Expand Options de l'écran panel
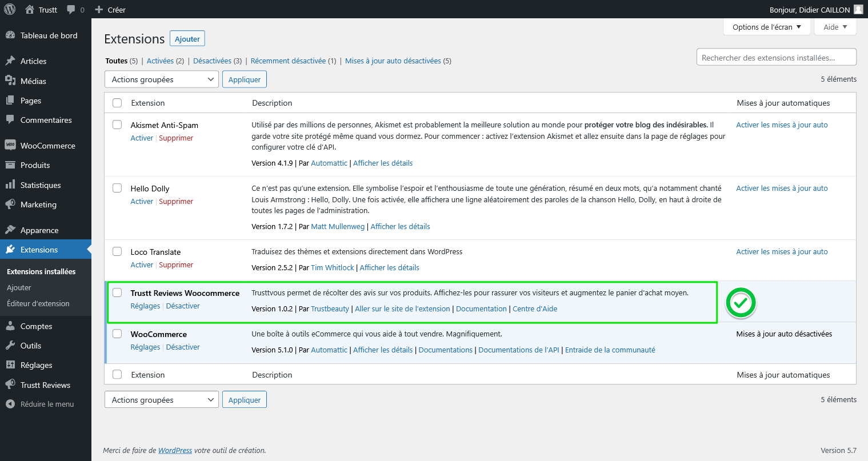This screenshot has width=868, height=461. click(x=766, y=27)
